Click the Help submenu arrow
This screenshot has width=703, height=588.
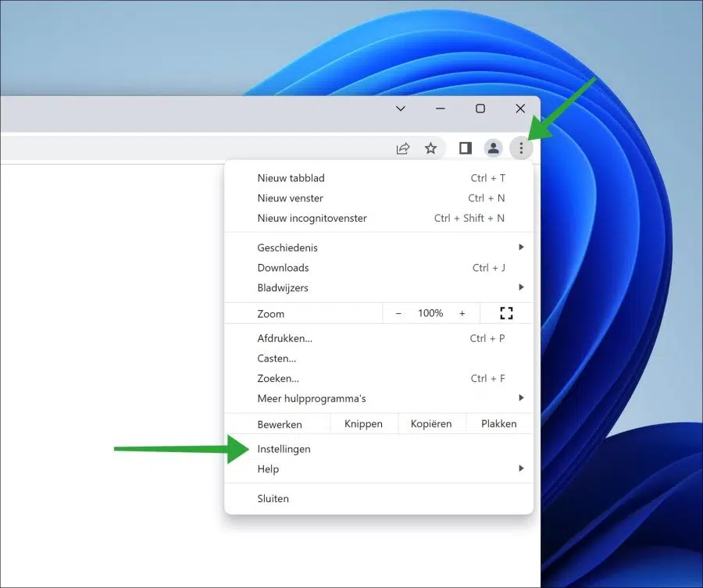[x=521, y=468]
